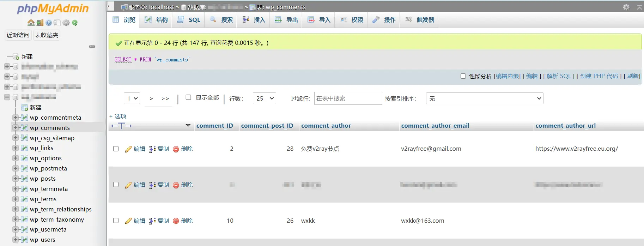Expand the wp_commentmeta tree node
644x246 pixels.
[15, 118]
